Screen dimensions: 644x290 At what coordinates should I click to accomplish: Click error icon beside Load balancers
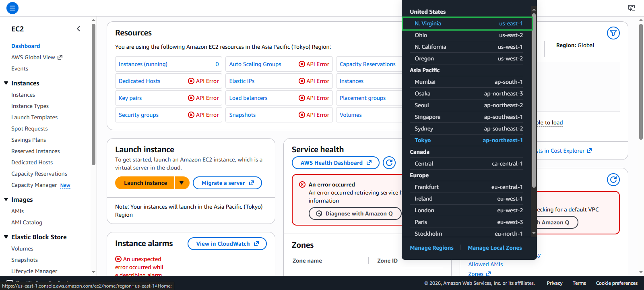(302, 98)
